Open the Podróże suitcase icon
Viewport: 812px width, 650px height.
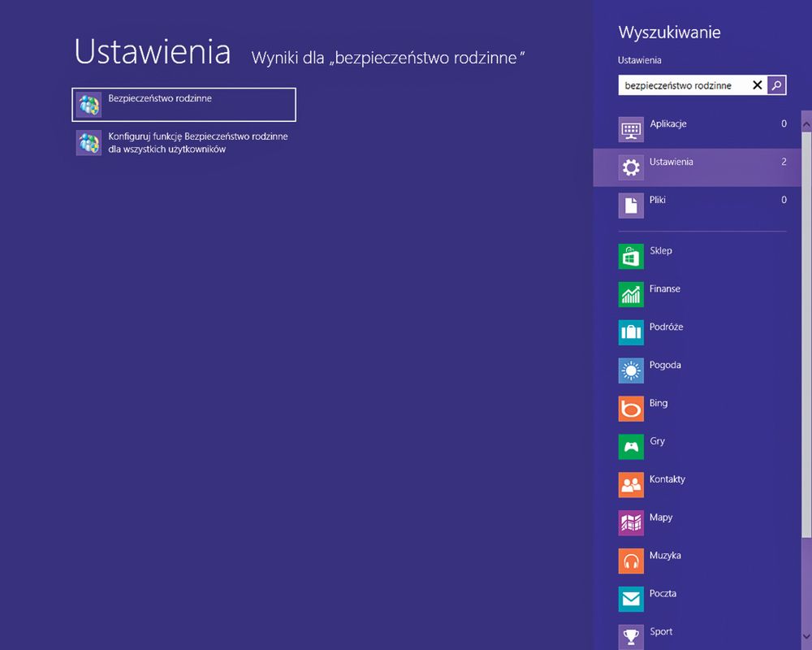[631, 333]
